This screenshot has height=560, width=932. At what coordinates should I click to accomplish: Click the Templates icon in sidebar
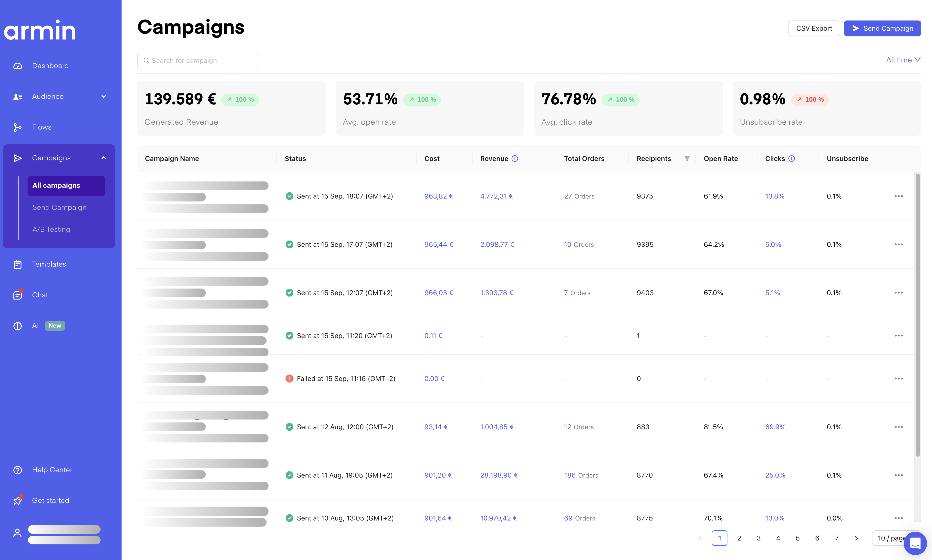coord(17,265)
